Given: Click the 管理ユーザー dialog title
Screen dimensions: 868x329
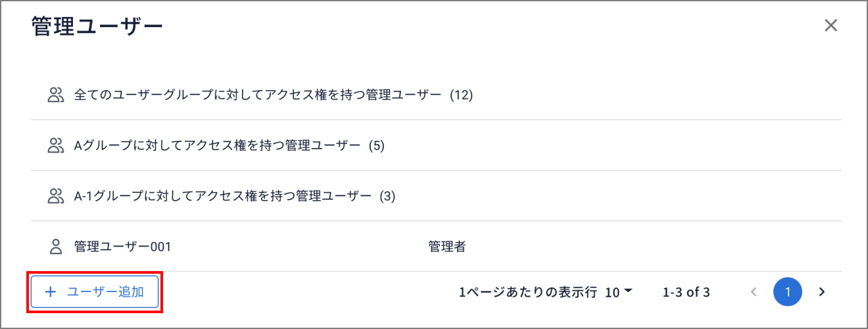Looking at the screenshot, I should [97, 26].
